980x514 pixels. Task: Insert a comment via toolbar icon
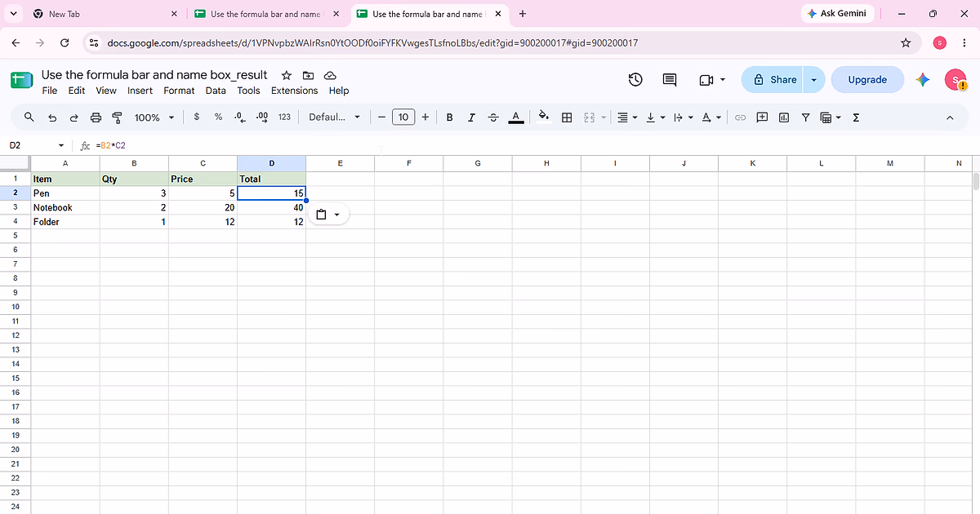coord(762,117)
